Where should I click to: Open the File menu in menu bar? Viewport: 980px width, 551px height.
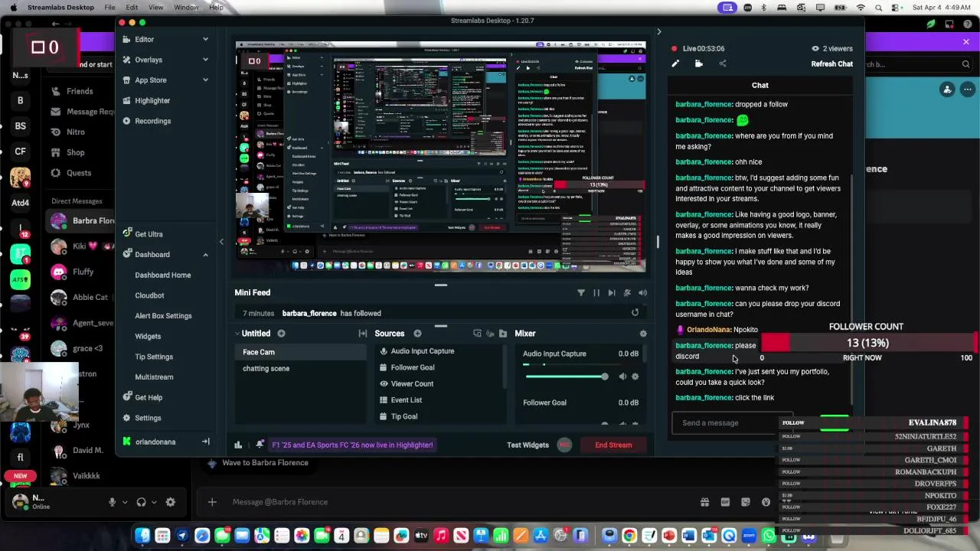(110, 8)
